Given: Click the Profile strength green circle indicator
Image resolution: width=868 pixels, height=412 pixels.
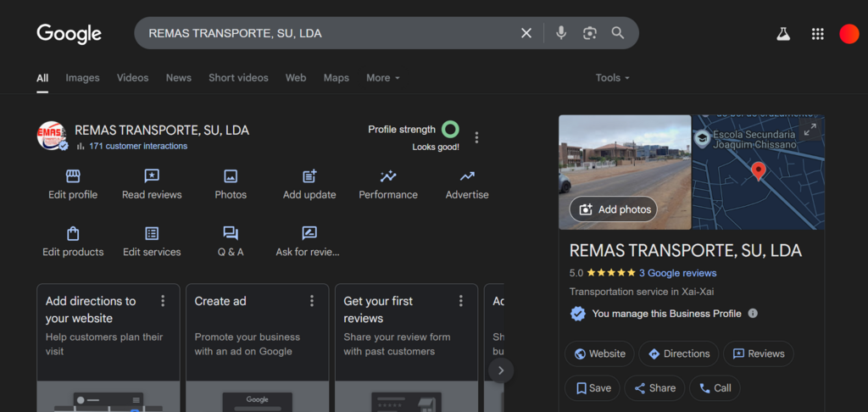Looking at the screenshot, I should 451,130.
